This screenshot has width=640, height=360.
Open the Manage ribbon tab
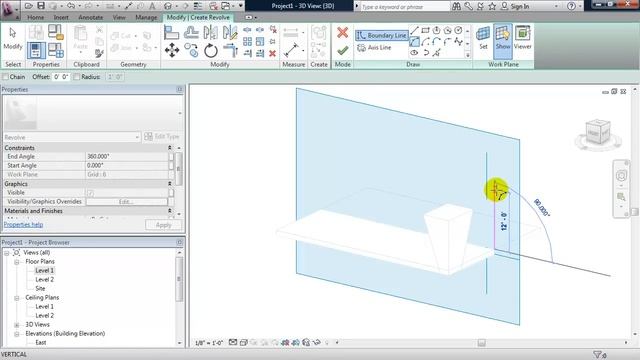[146, 18]
